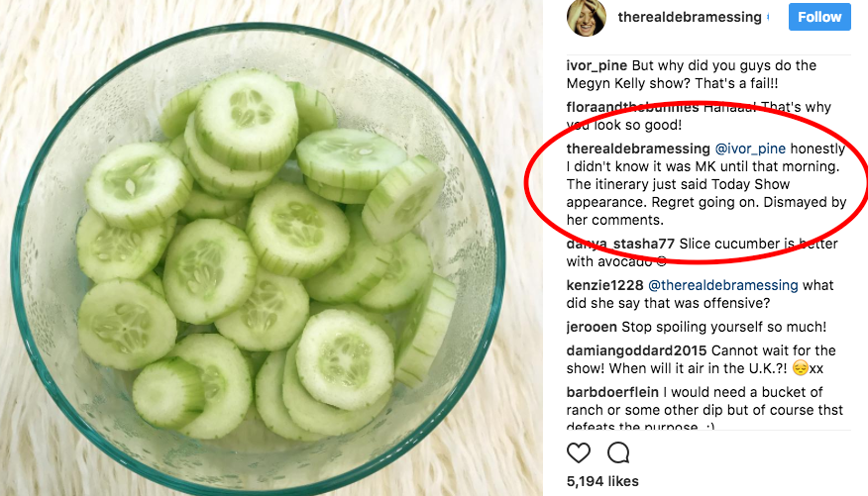
Task: Click the verified badge beside the header username
Action: 769,18
